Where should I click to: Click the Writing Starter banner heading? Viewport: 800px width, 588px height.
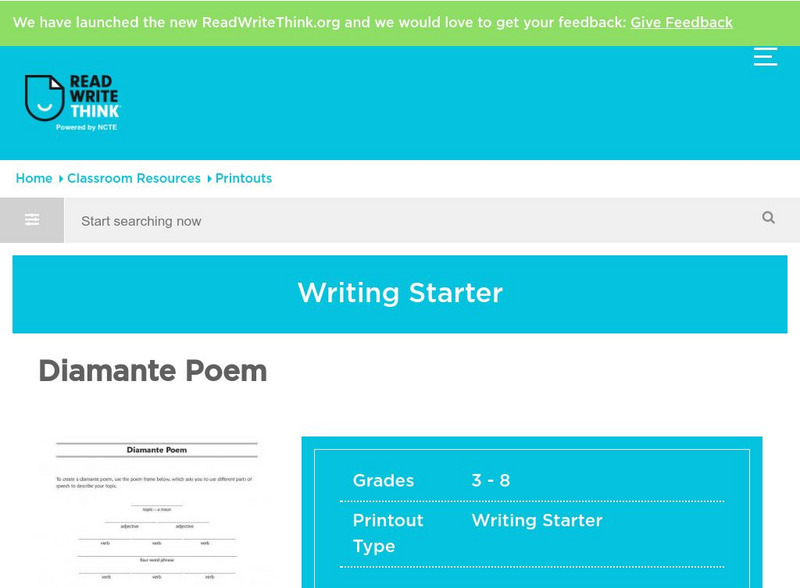400,293
